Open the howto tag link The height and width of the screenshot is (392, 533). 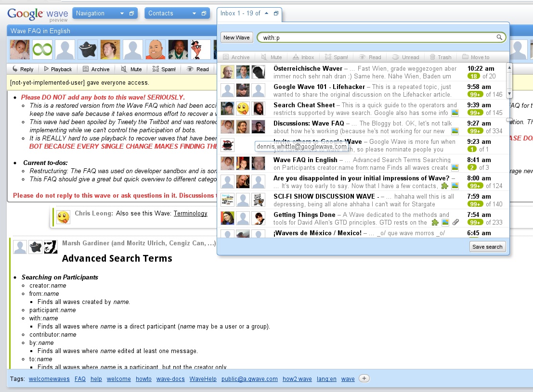click(143, 379)
